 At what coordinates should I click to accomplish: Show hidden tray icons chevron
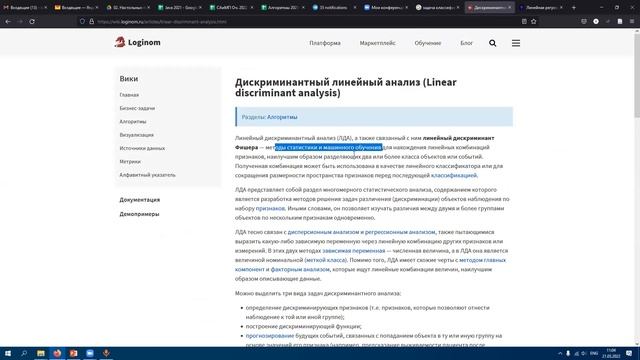click(560, 353)
